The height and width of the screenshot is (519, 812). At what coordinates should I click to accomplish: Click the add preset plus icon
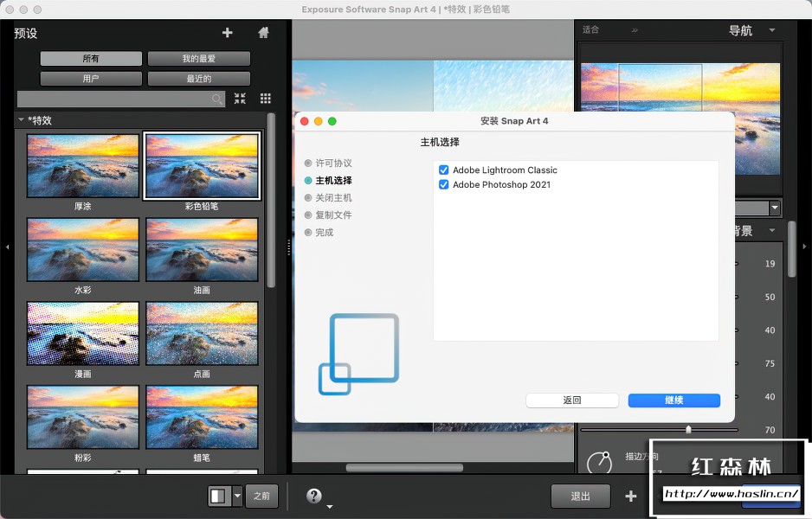tap(227, 33)
